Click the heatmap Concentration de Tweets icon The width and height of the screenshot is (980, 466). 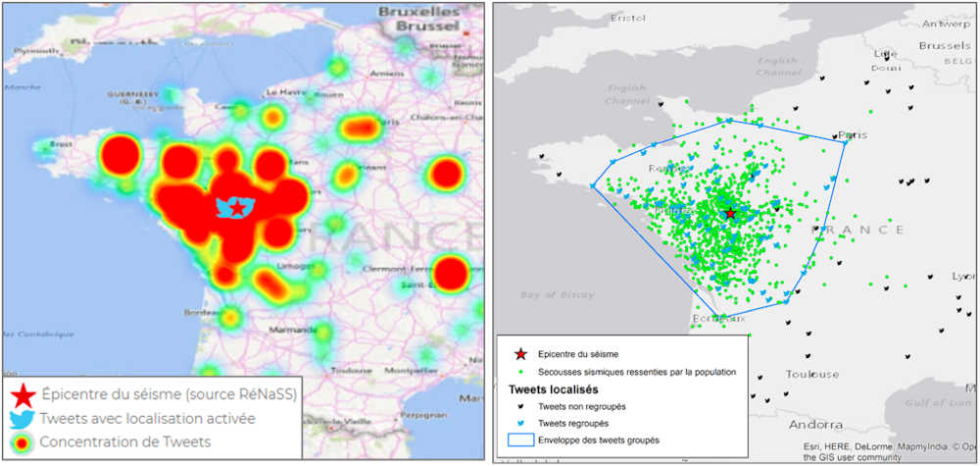tap(23, 442)
